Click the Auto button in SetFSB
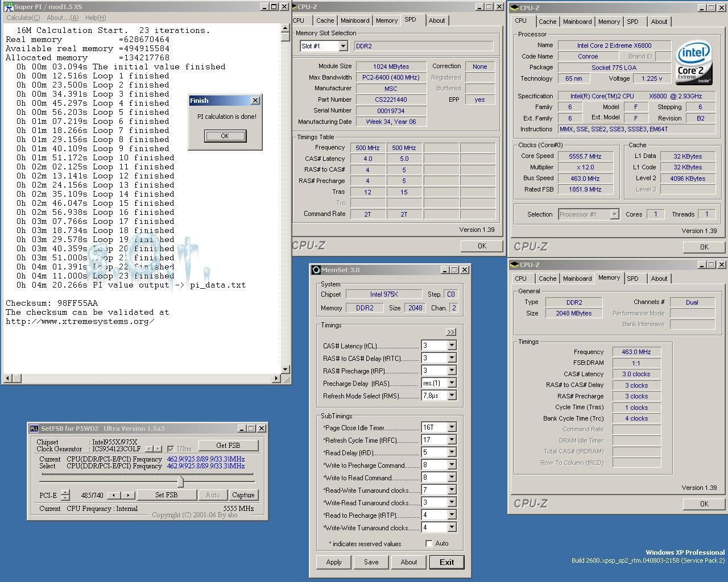Screen dimensions: 728x582 [212, 495]
